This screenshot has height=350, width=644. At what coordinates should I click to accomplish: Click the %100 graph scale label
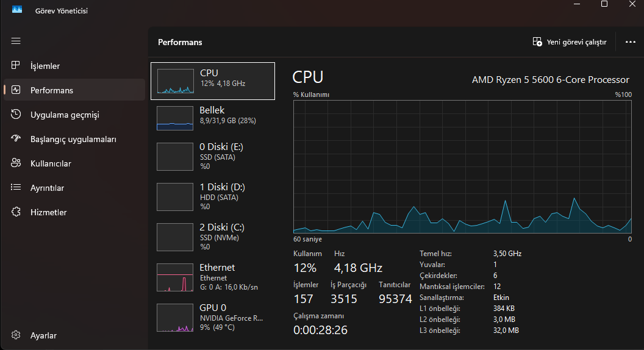click(x=623, y=95)
